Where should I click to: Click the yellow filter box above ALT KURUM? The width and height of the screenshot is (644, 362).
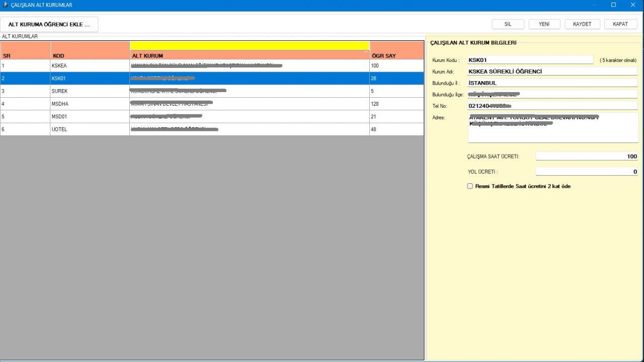pyautogui.click(x=250, y=45)
